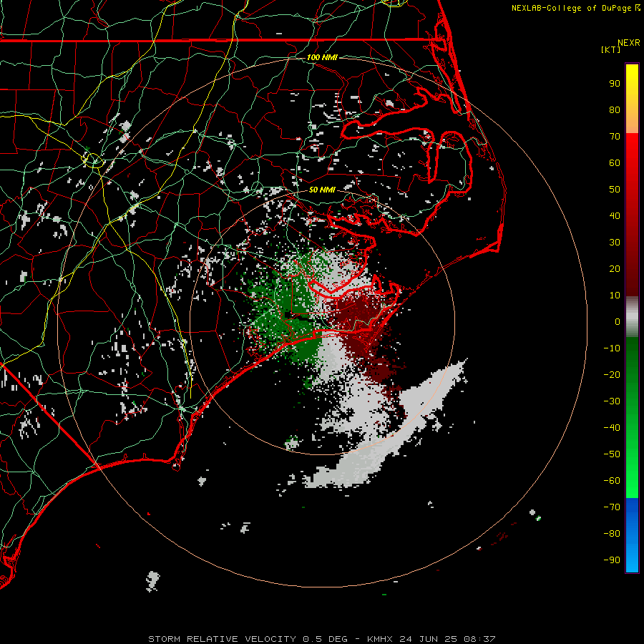
Task: Click the 40 value on velocity scale
Action: [615, 216]
